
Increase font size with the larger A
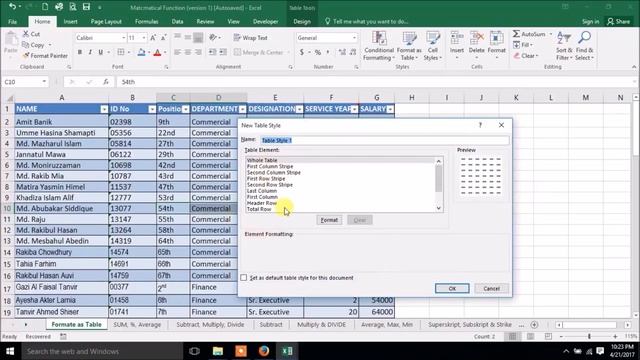tap(153, 38)
